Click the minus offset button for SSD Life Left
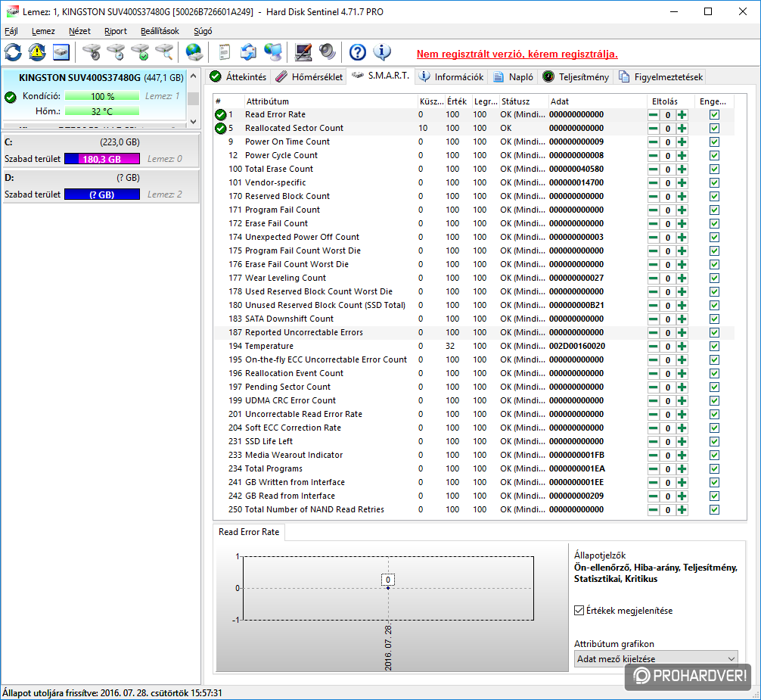Screen dimensions: 761x700 [x=654, y=442]
